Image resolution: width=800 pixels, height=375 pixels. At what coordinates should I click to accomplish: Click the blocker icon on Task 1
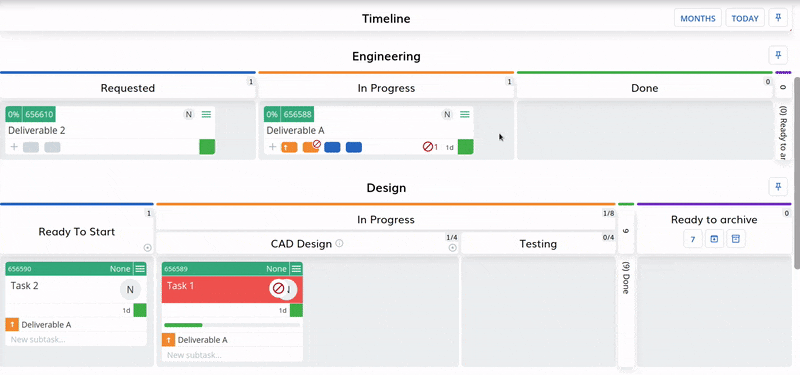[x=278, y=289]
